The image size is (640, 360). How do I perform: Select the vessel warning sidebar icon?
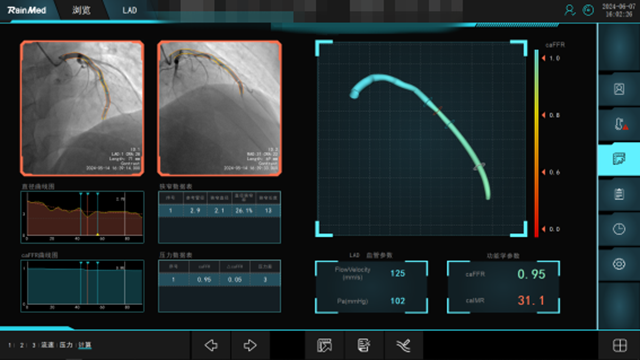point(619,124)
